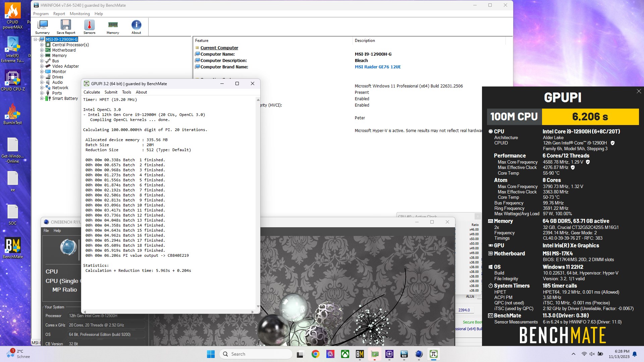
Task: Expand the Drives tree node
Action: click(x=42, y=77)
